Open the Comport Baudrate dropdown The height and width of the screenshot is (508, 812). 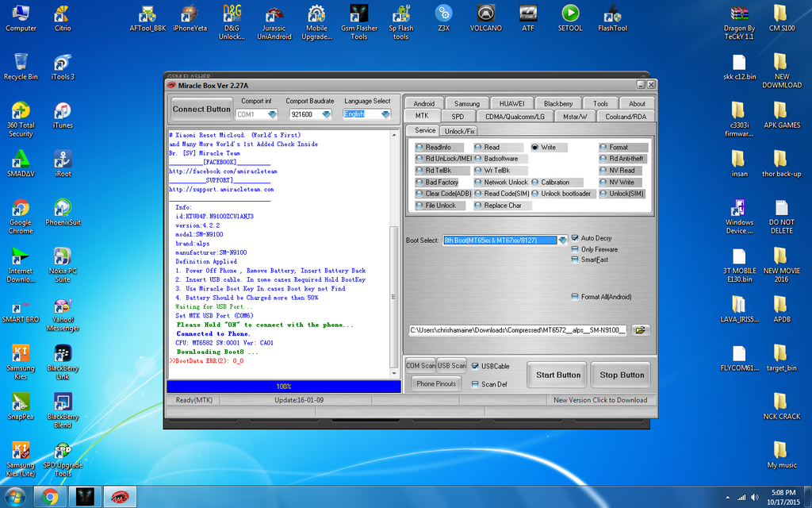click(326, 114)
